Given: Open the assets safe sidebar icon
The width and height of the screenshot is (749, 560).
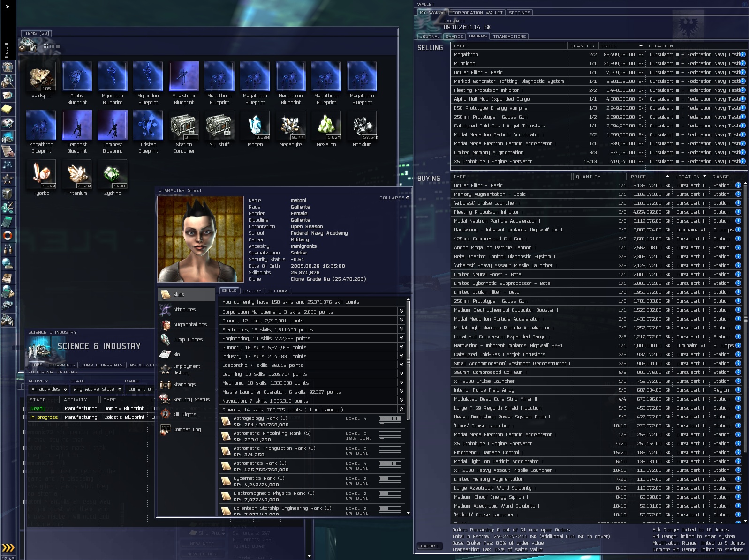Looking at the screenshot, I should pos(8,193).
